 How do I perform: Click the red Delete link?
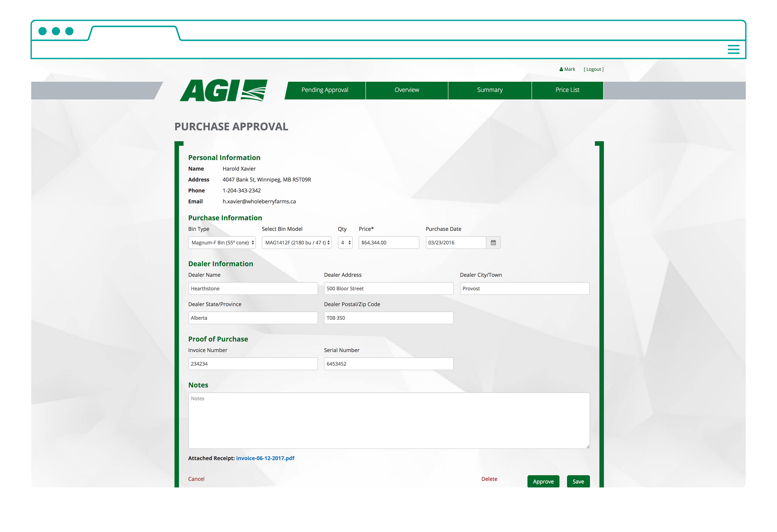(489, 479)
